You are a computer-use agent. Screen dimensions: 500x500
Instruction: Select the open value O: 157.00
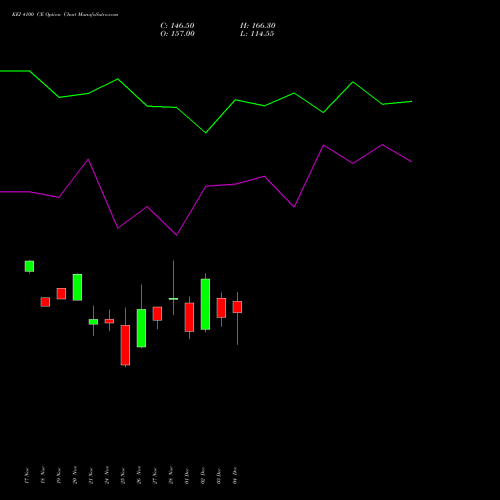click(177, 34)
